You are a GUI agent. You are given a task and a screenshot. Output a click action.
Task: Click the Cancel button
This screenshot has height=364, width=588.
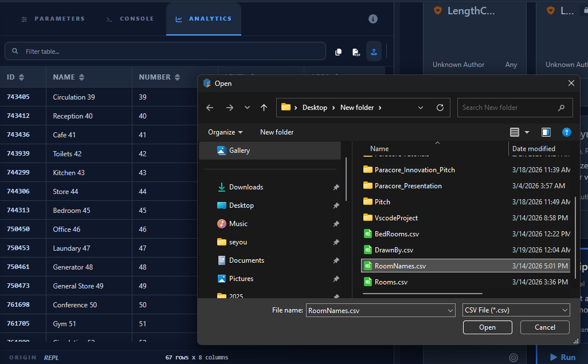pos(545,327)
